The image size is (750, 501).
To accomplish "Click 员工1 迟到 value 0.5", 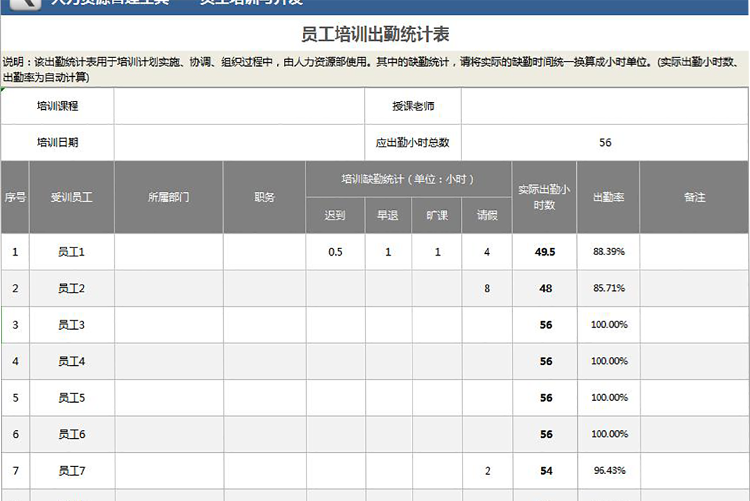I will [x=335, y=252].
